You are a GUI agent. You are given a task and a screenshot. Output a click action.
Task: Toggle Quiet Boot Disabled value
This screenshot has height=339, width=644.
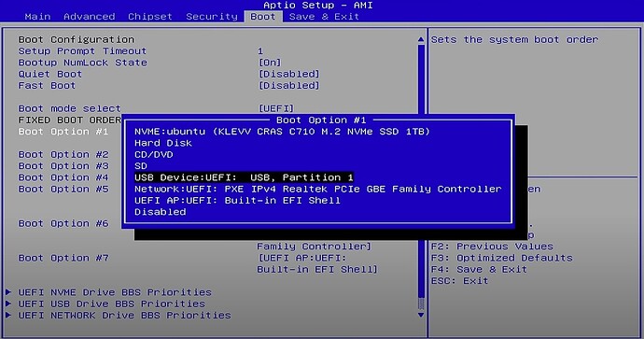[x=288, y=74]
